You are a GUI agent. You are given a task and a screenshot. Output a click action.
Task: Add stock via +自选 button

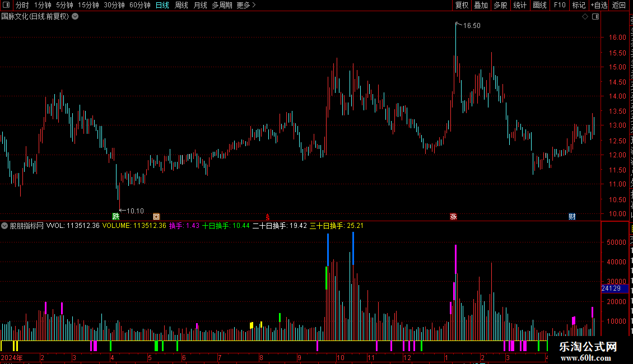click(599, 5)
